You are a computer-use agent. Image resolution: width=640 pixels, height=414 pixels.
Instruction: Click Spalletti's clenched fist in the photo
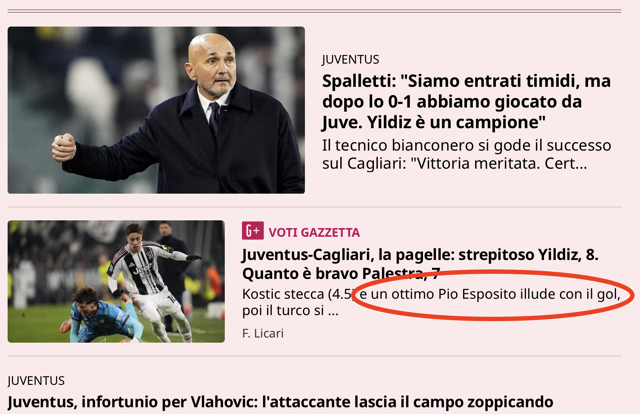pos(63,147)
